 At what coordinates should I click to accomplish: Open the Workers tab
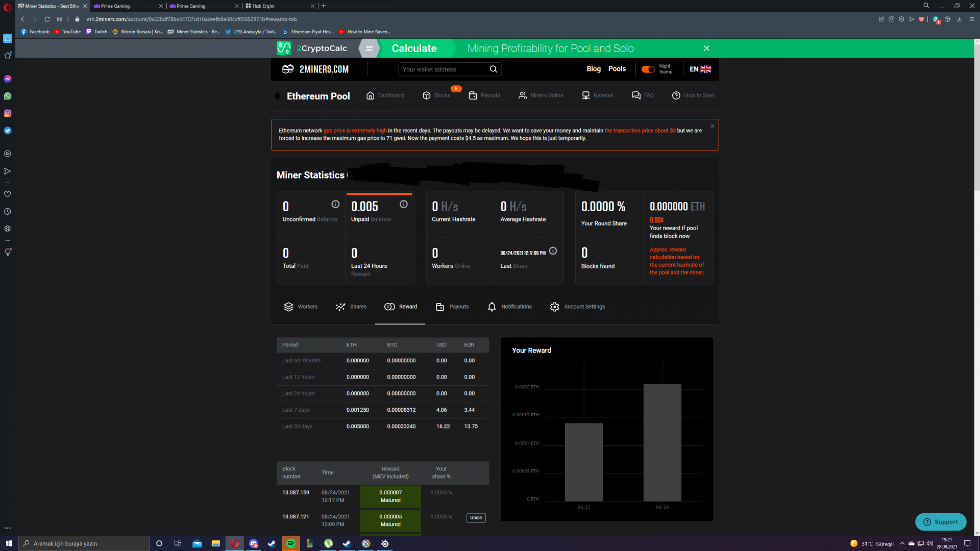(301, 307)
